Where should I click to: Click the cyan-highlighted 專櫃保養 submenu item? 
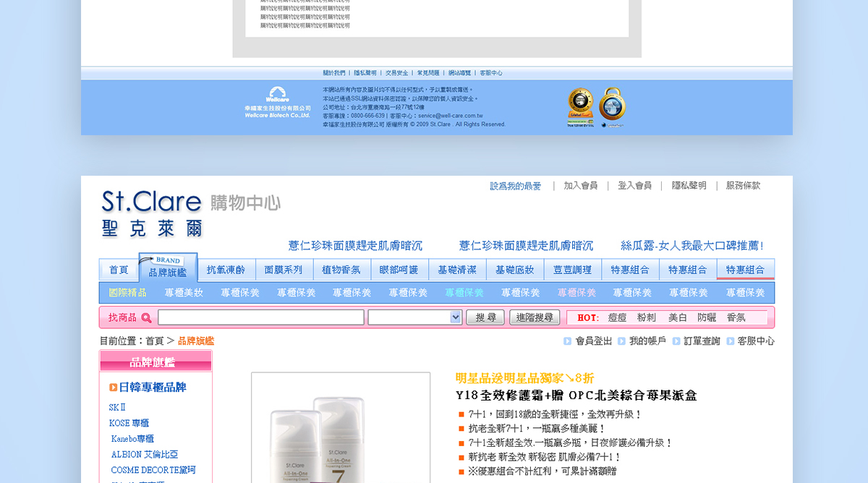coord(464,293)
